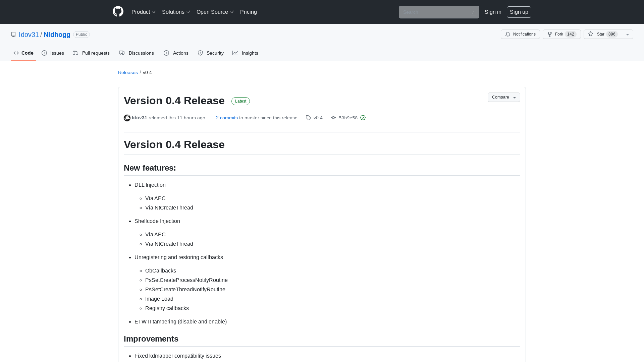
Task: Click the star icon in Star button
Action: pos(591,34)
